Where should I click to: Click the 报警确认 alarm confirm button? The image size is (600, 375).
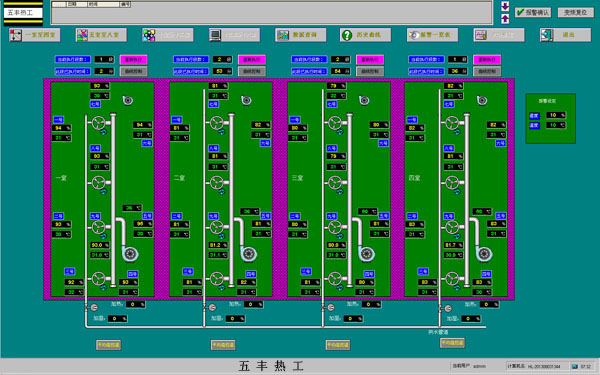click(x=533, y=13)
